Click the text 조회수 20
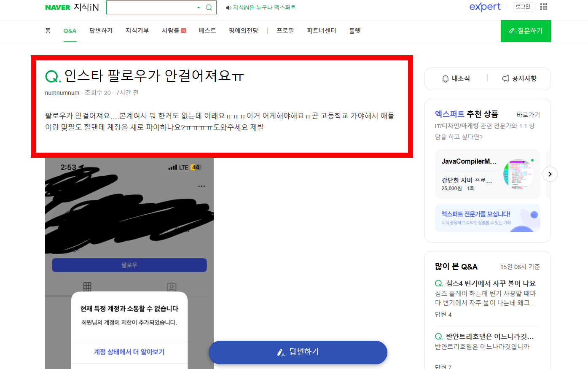 (x=98, y=93)
